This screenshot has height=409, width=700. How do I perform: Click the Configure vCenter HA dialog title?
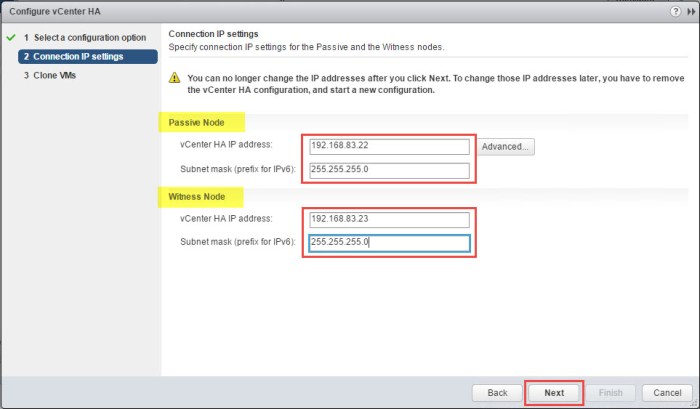[x=55, y=12]
